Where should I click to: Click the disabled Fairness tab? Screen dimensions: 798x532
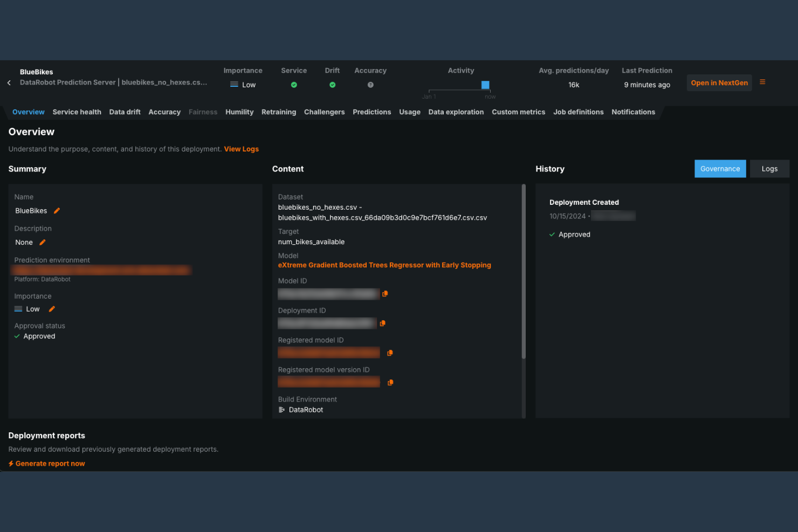pos(203,112)
